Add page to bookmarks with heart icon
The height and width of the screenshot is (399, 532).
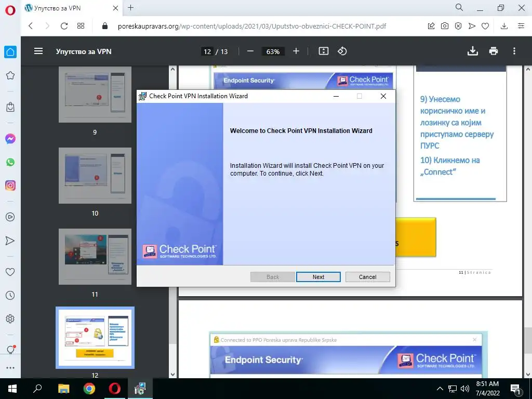click(485, 26)
